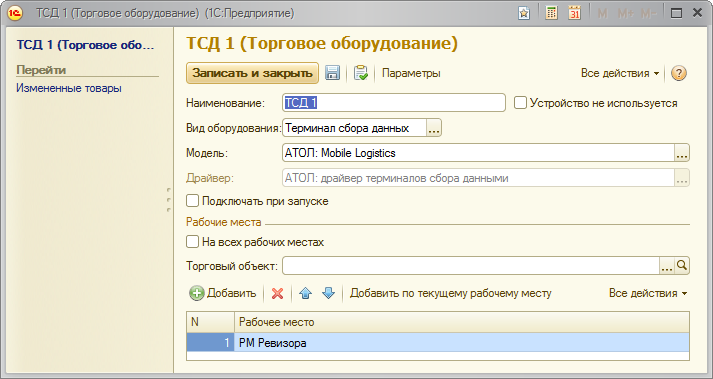Viewport: 713px width, 379px height.
Task: Enable 'Подключать при запуске' checkbox
Action: pos(192,201)
